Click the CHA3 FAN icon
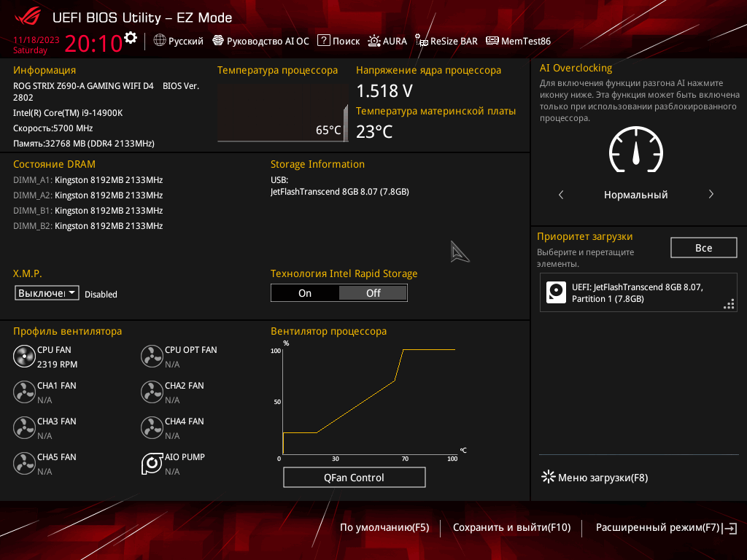747x560 pixels. point(24,428)
